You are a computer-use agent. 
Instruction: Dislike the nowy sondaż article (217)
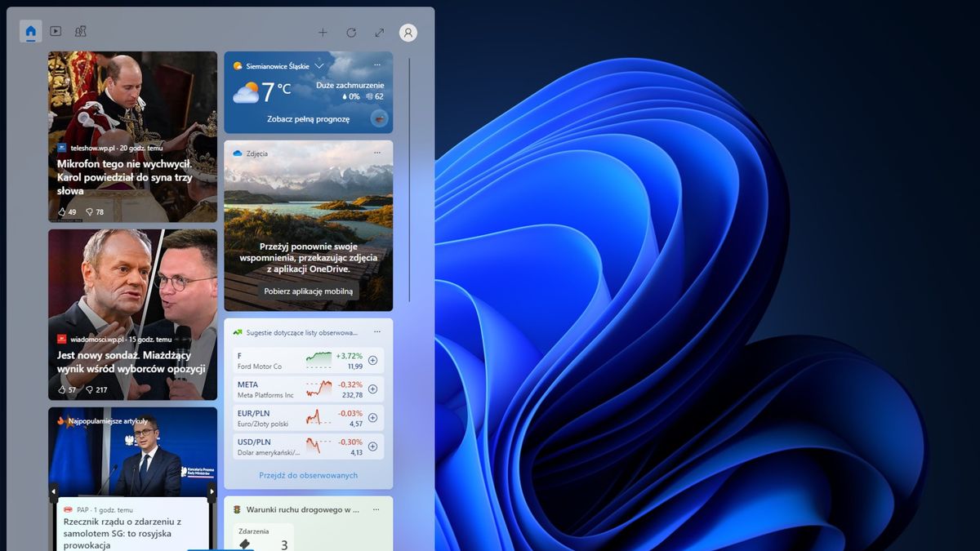pos(97,390)
